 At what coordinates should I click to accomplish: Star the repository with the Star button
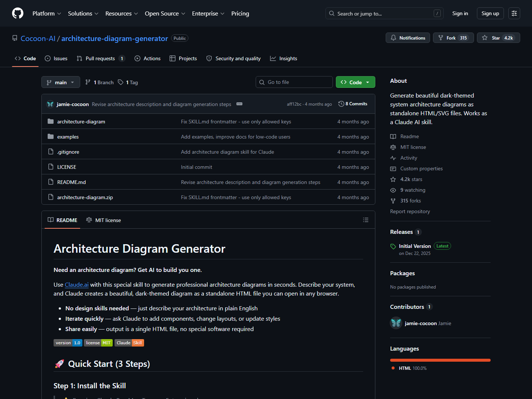pyautogui.click(x=498, y=38)
